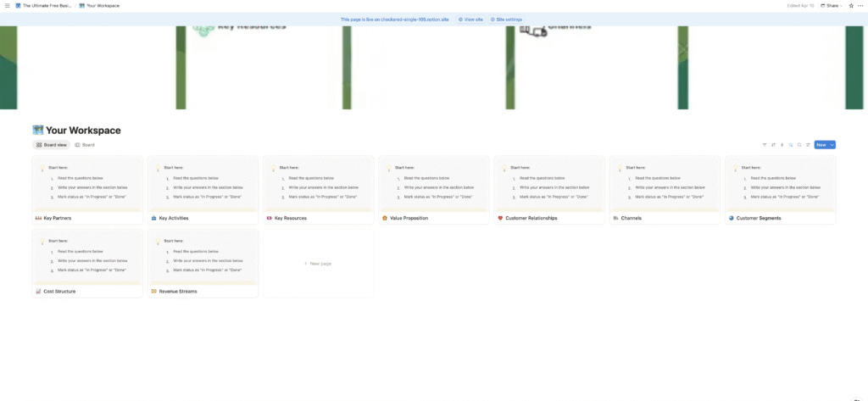Click the New page placeholder card
This screenshot has height=401, width=868.
[318, 264]
